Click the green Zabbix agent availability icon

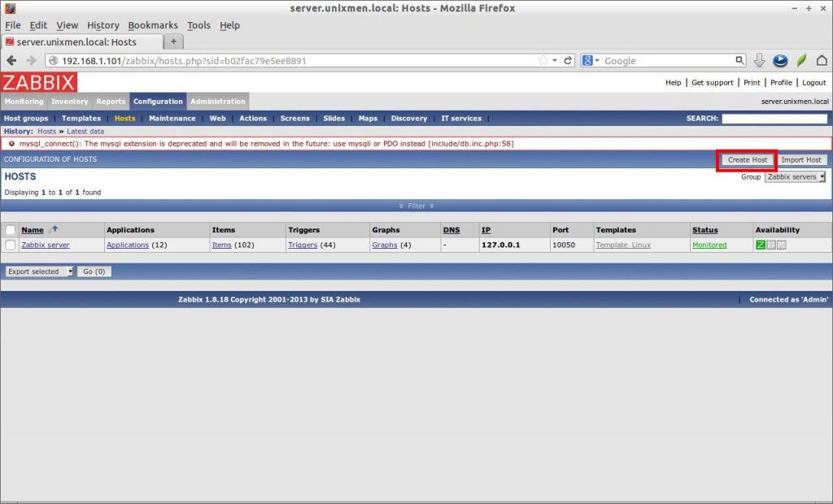tap(761, 245)
